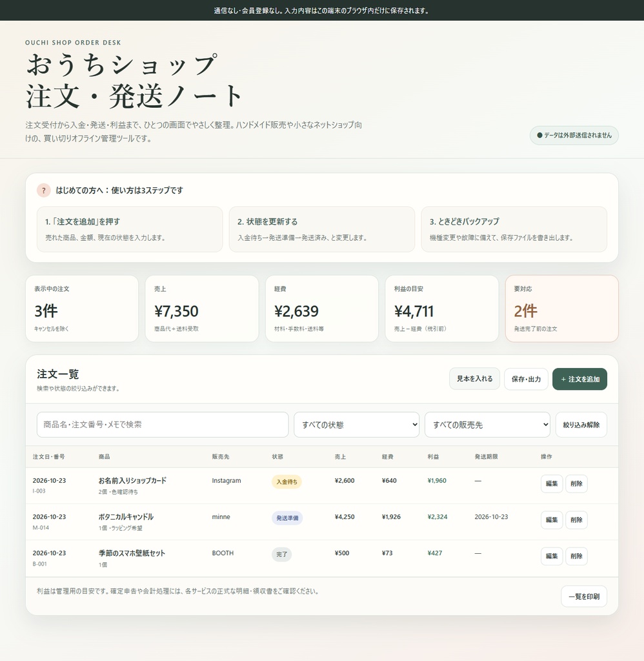This screenshot has height=661, width=644.
Task: Click the ¥4,250 sales value
Action: pos(345,517)
